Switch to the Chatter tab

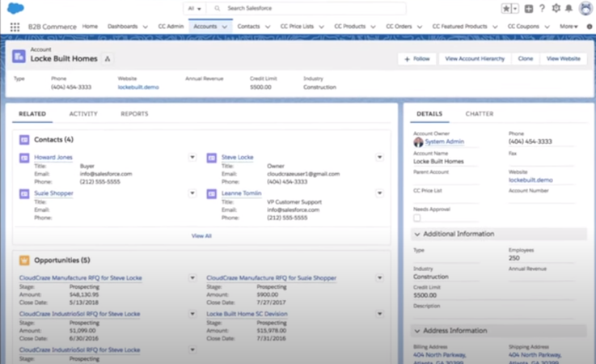(x=479, y=114)
